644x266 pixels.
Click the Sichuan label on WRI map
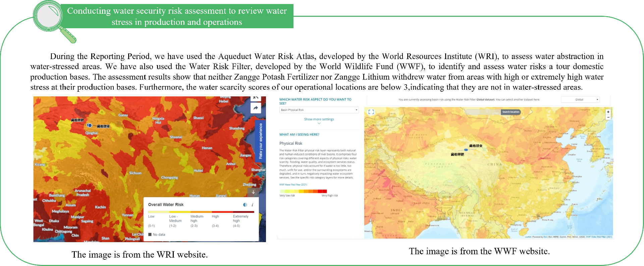tap(136, 173)
